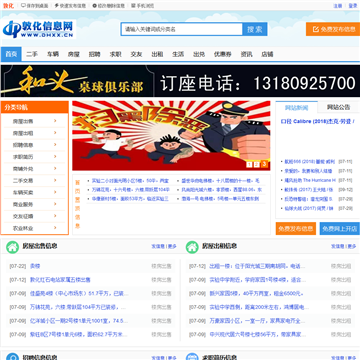Open the 资讯 navigation item
Viewport: 360px width, 360px height.
[246, 54]
